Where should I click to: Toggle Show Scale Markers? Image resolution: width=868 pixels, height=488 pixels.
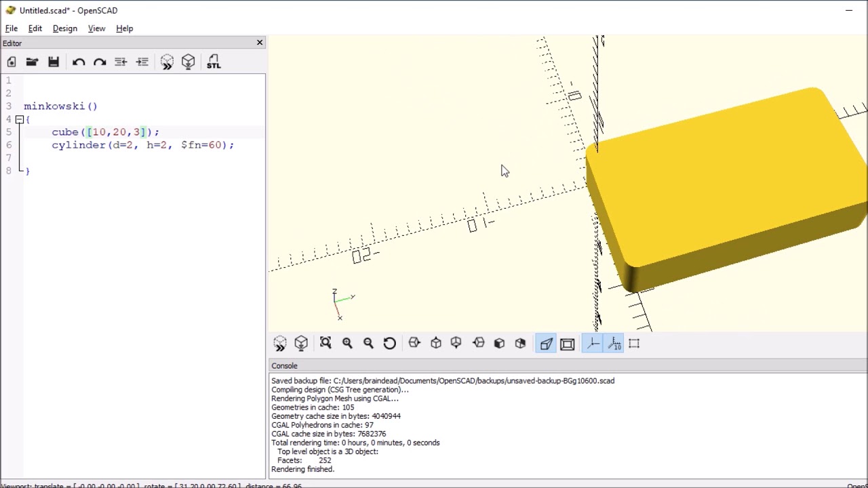614,344
